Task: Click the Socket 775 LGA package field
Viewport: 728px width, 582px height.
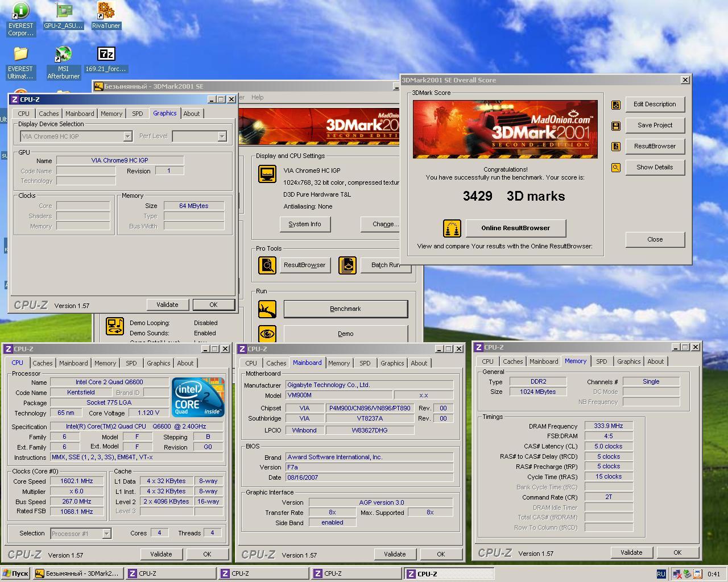Action: pos(109,403)
